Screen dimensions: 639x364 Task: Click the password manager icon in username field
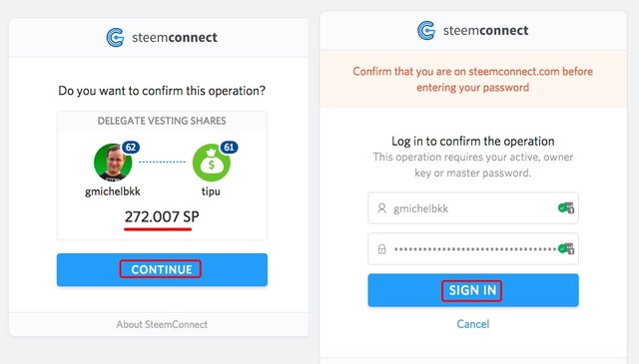pyautogui.click(x=566, y=207)
